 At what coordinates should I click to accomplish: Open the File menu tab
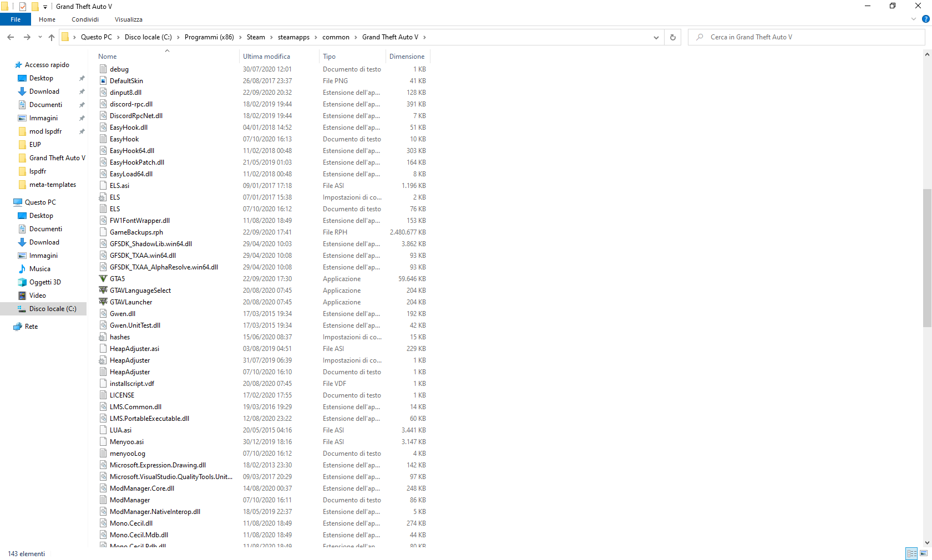(16, 19)
